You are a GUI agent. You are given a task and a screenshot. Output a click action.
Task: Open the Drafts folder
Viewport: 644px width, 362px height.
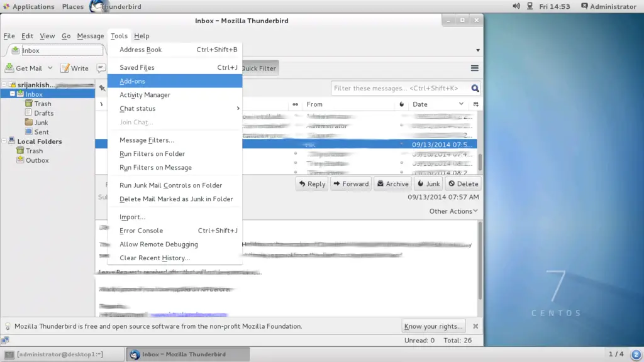(x=43, y=113)
